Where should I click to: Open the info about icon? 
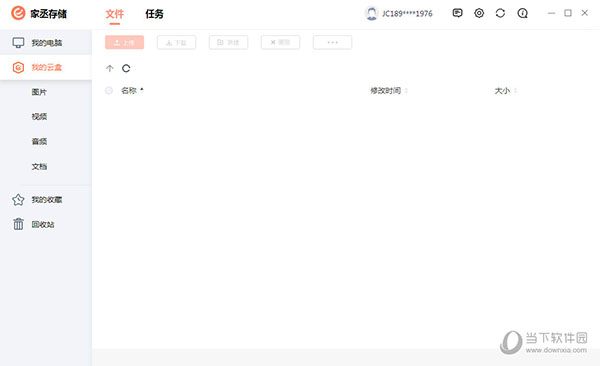(x=522, y=13)
